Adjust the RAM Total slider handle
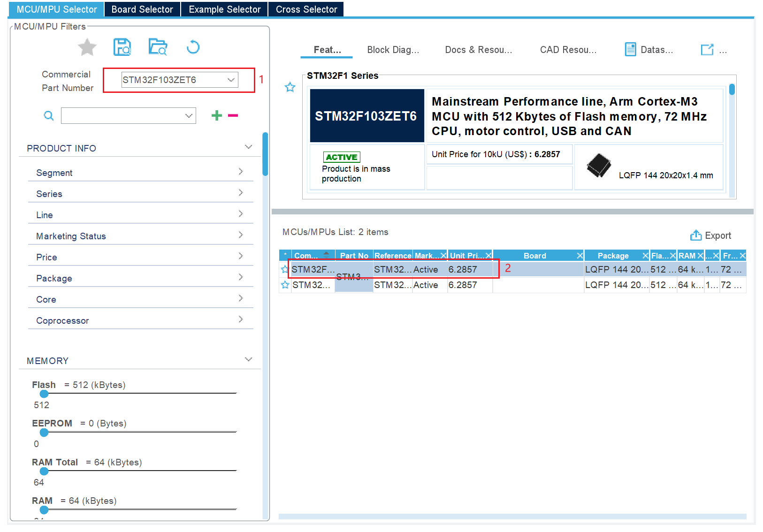The image size is (763, 532). pyautogui.click(x=44, y=471)
